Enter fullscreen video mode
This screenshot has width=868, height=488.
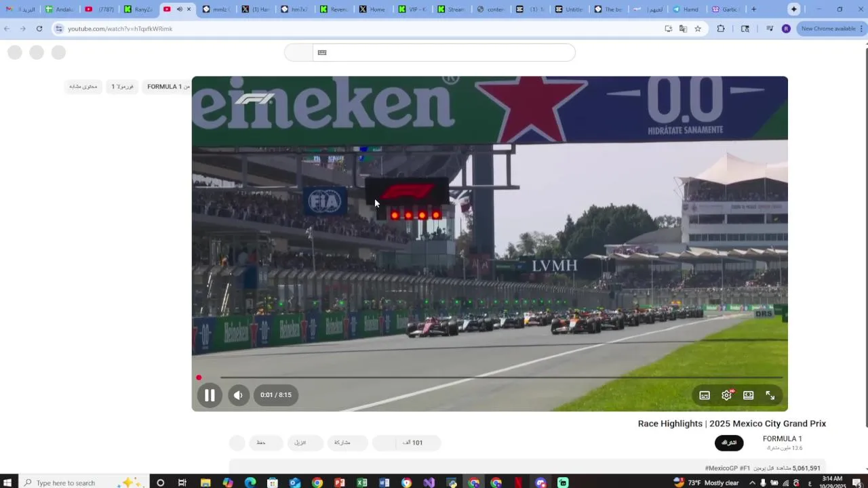click(770, 395)
